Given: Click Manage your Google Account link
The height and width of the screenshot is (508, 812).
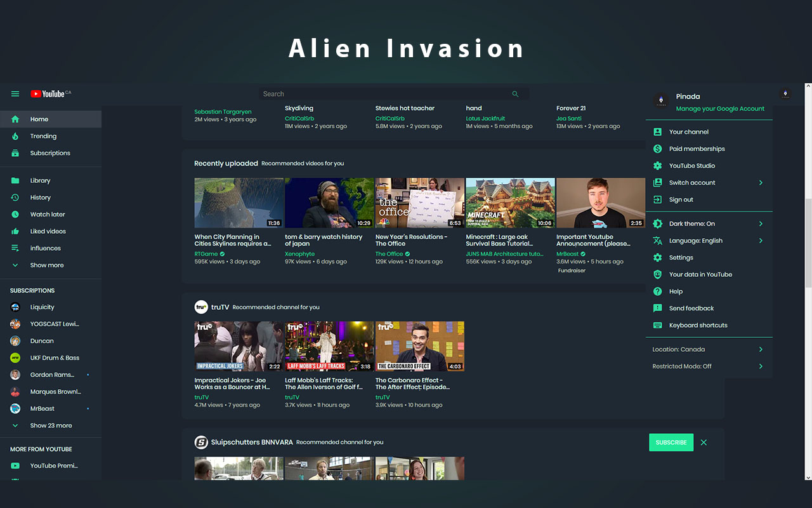Looking at the screenshot, I should tap(720, 109).
